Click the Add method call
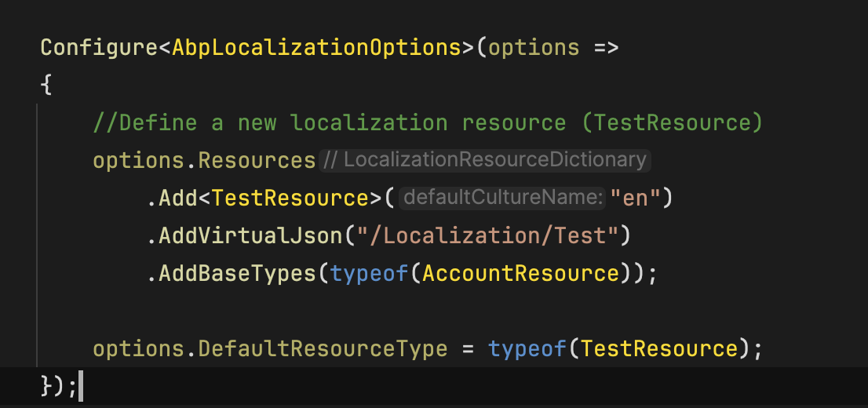 tap(178, 198)
